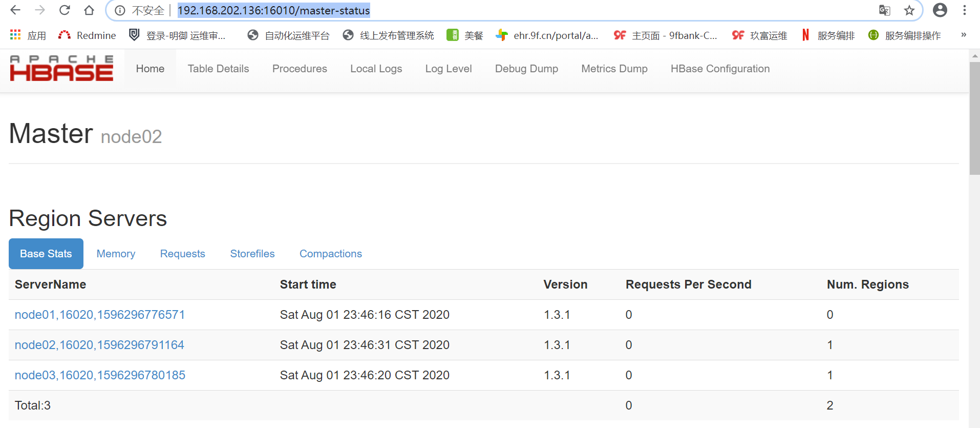Open the node01 region server link
The width and height of the screenshot is (980, 428).
pos(100,315)
